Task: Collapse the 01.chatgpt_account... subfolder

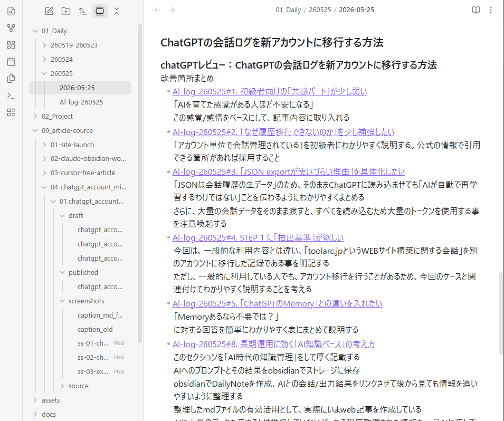Action: (x=53, y=201)
